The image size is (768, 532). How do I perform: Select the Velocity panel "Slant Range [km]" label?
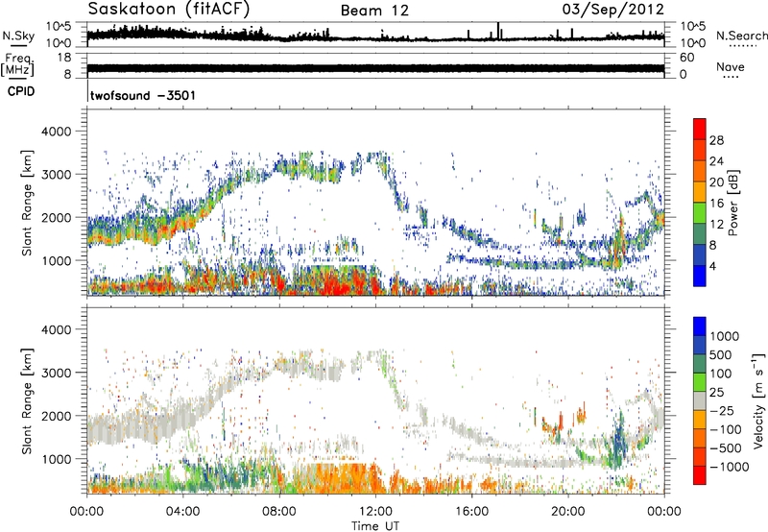point(27,401)
